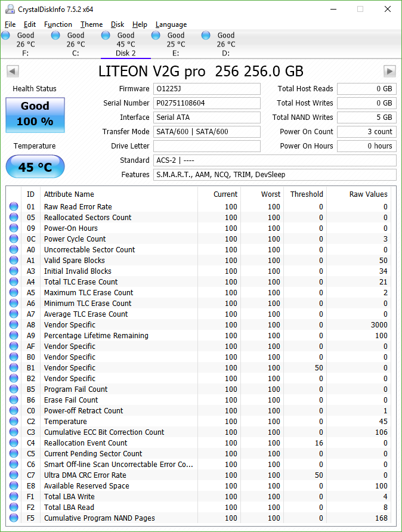Click the CrystalDiskInfo title bar app icon

click(x=10, y=9)
